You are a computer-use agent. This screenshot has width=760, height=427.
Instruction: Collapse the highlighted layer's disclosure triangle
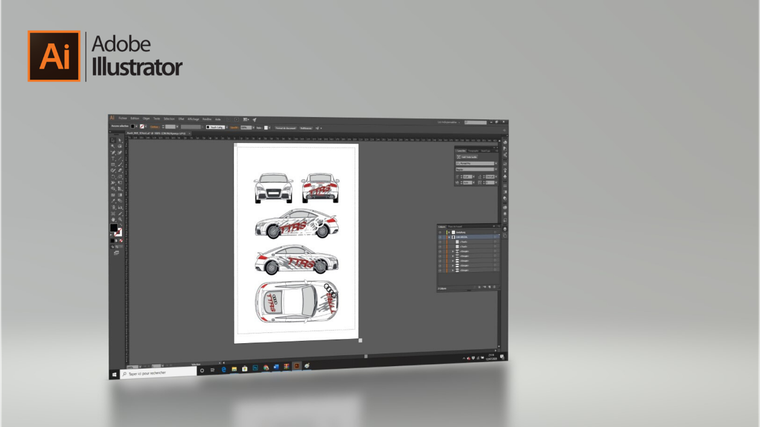coord(449,237)
